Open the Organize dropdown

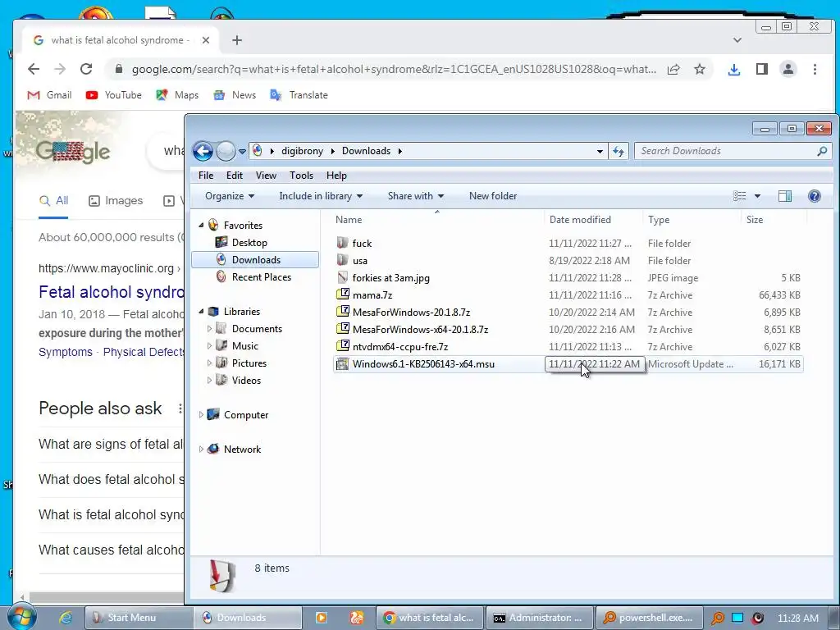[230, 196]
